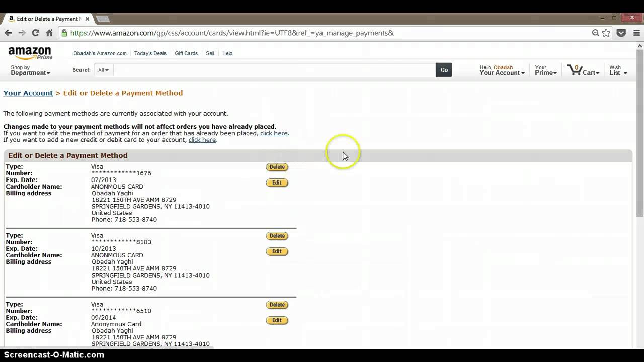Click the card number ending 8183
This screenshot has height=362, width=644.
121,242
